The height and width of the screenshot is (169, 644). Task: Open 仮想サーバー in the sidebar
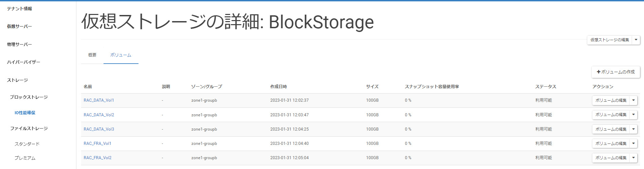[x=19, y=27]
